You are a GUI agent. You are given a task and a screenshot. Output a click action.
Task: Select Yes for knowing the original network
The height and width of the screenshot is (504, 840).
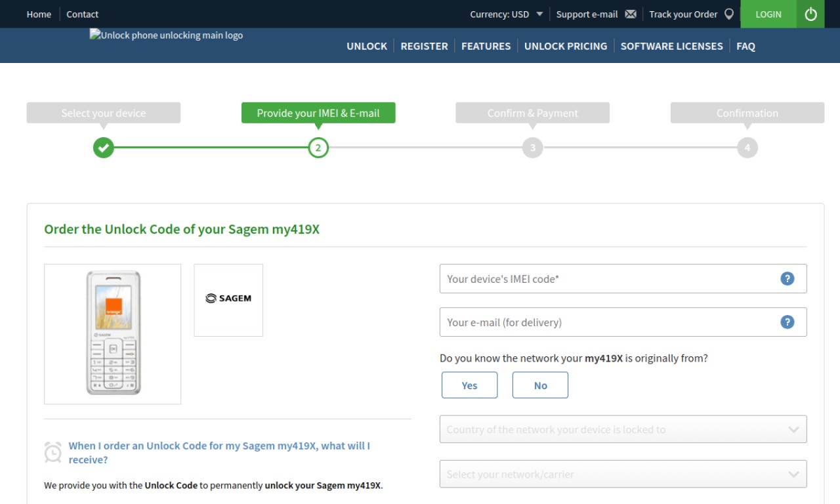coord(469,385)
